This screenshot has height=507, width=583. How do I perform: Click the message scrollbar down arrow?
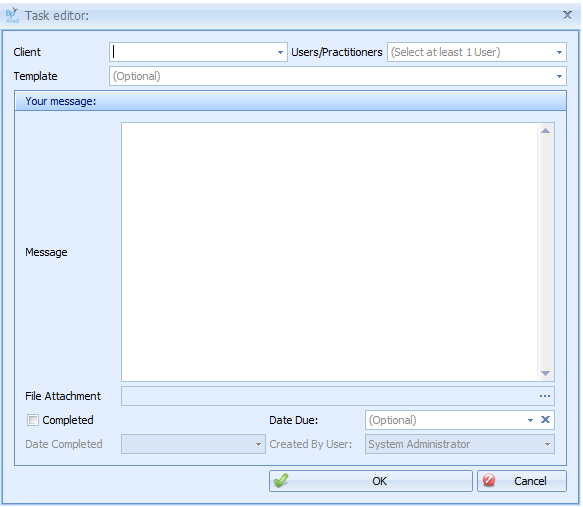pyautogui.click(x=545, y=373)
